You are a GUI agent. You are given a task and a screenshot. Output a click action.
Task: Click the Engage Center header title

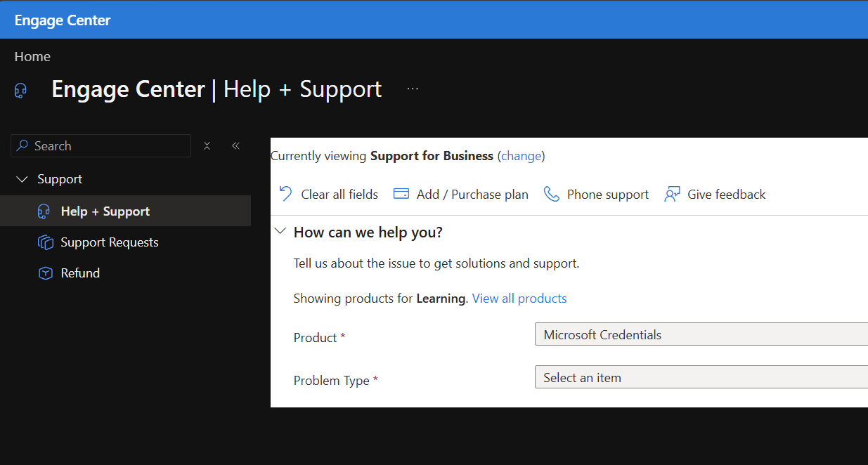point(63,20)
